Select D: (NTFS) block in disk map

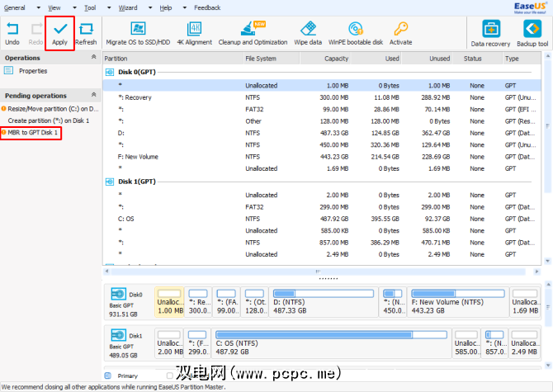[324, 302]
